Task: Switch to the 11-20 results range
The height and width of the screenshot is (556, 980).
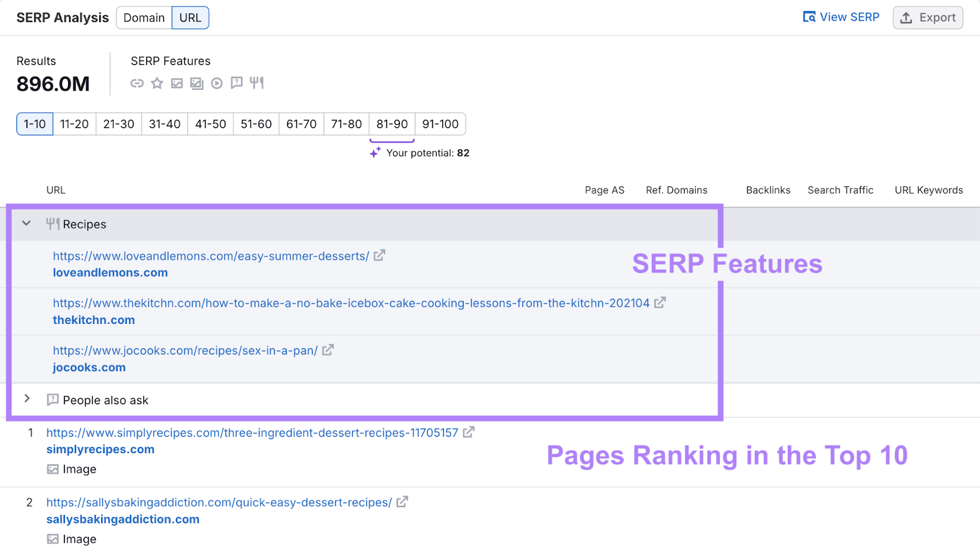Action: [x=74, y=124]
